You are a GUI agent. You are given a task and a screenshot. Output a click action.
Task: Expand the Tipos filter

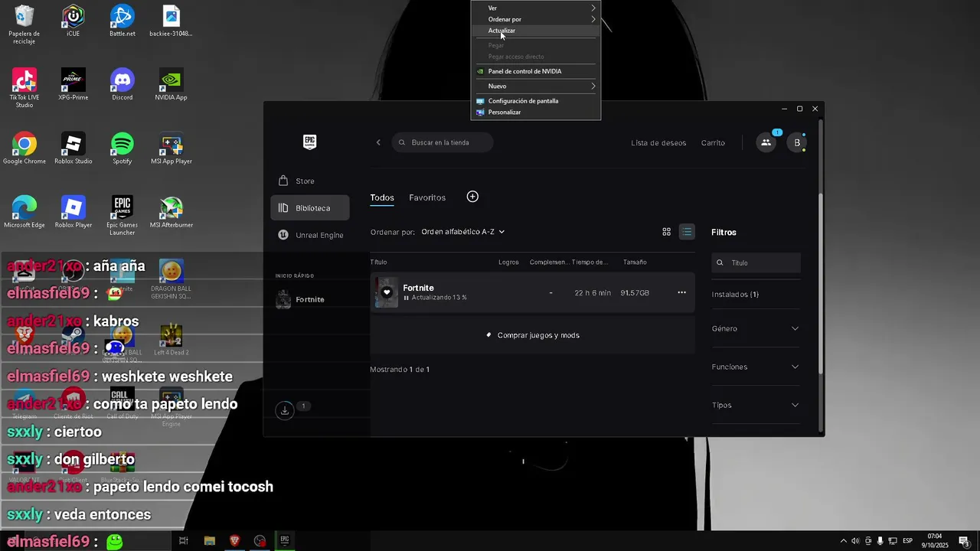756,405
